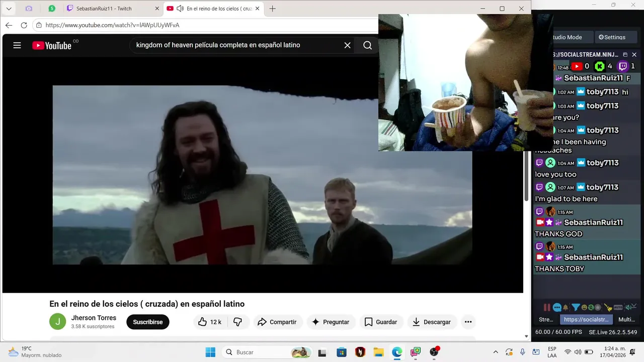
Task: Toggle the AUTO button in dock
Action: click(618, 307)
